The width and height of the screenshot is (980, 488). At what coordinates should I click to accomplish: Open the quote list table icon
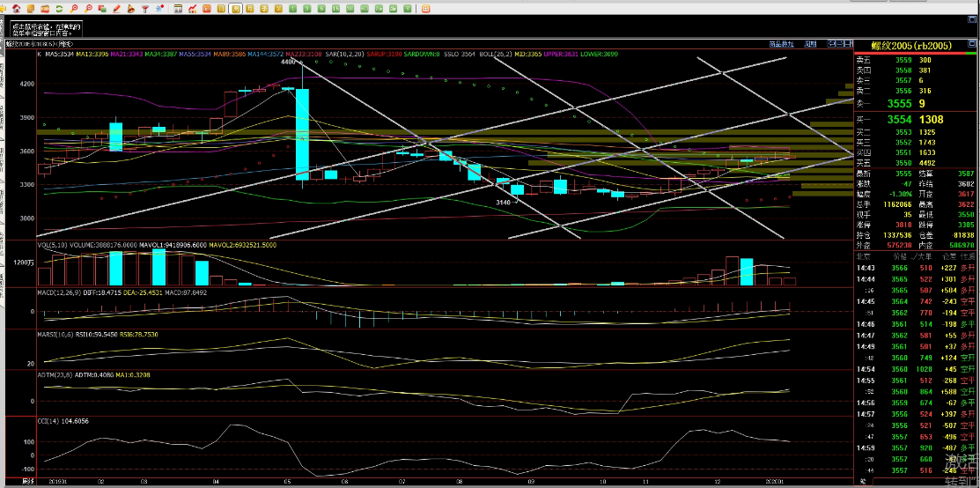[x=178, y=9]
